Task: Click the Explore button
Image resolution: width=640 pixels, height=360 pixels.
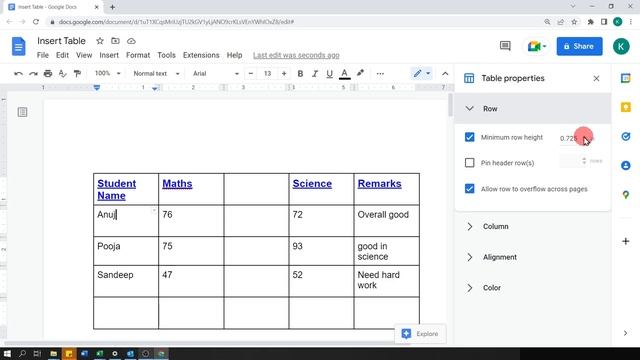Action: point(420,333)
